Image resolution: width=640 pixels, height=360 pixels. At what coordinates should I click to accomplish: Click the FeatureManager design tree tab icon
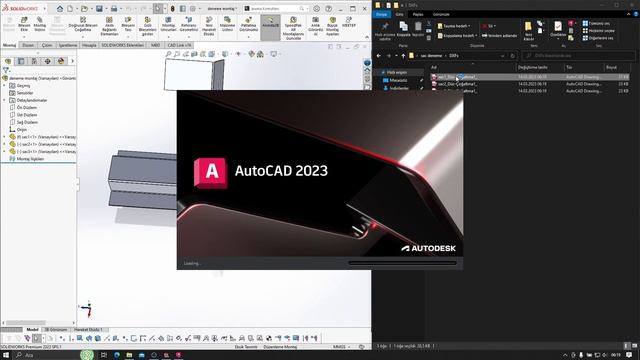pyautogui.click(x=8, y=61)
